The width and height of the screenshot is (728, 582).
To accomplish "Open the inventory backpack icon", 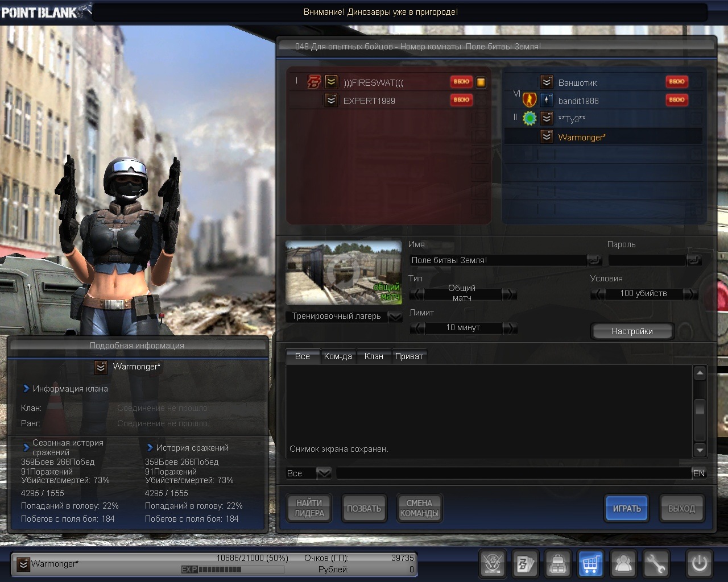I will tap(558, 564).
